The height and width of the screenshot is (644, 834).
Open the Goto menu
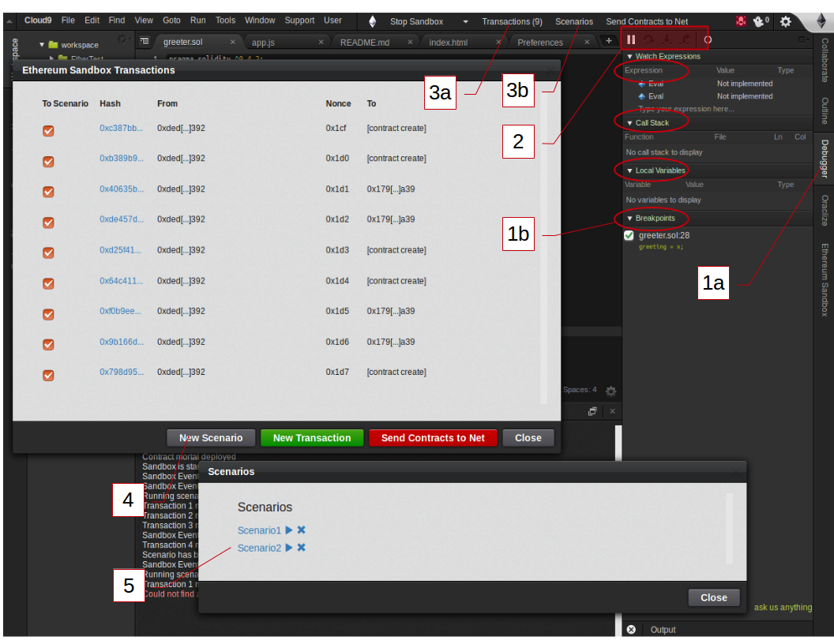pyautogui.click(x=171, y=21)
